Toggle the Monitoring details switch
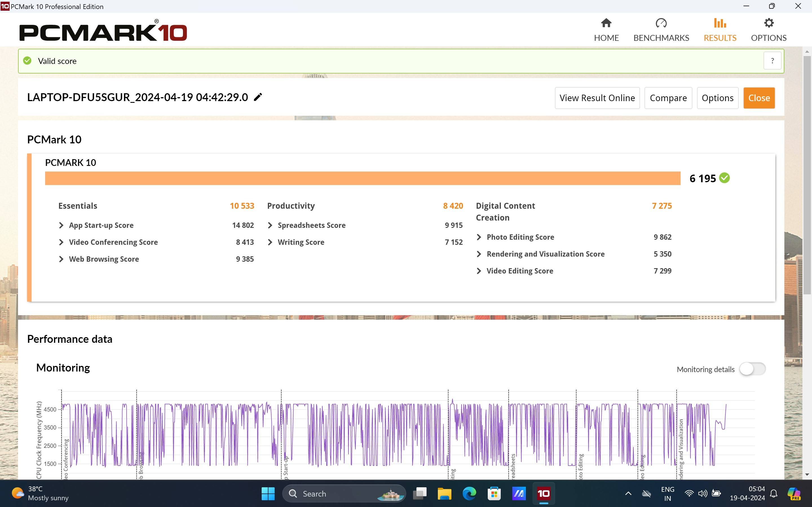This screenshot has height=507, width=812. [752, 369]
